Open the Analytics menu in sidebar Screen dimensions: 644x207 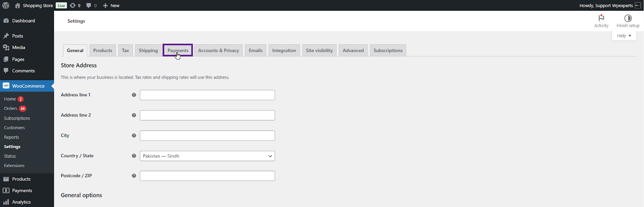point(21,202)
